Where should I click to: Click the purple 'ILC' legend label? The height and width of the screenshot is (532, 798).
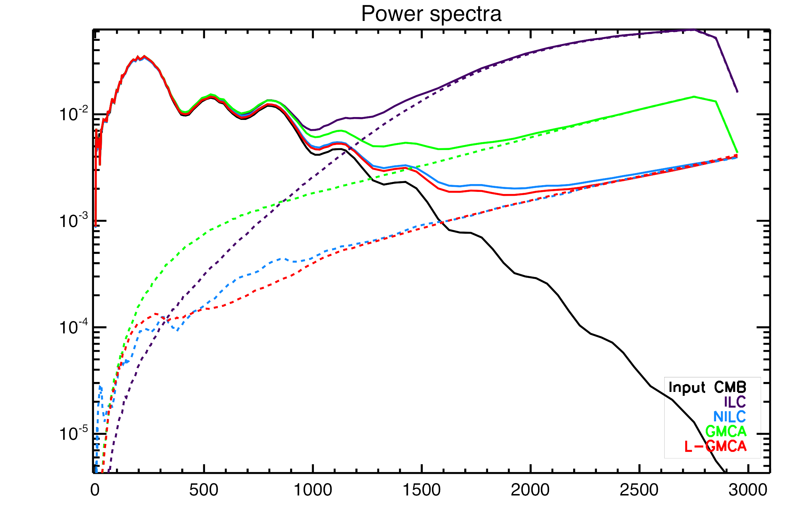tap(735, 402)
